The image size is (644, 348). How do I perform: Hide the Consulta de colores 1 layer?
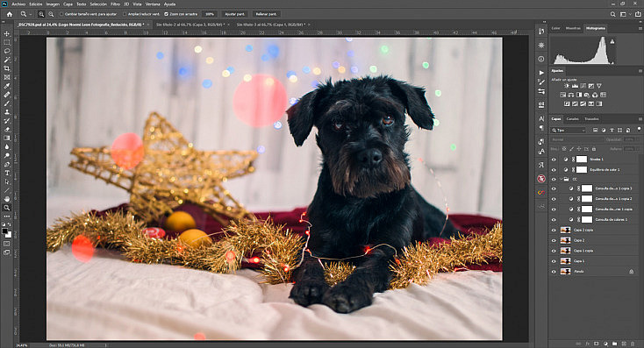[554, 219]
